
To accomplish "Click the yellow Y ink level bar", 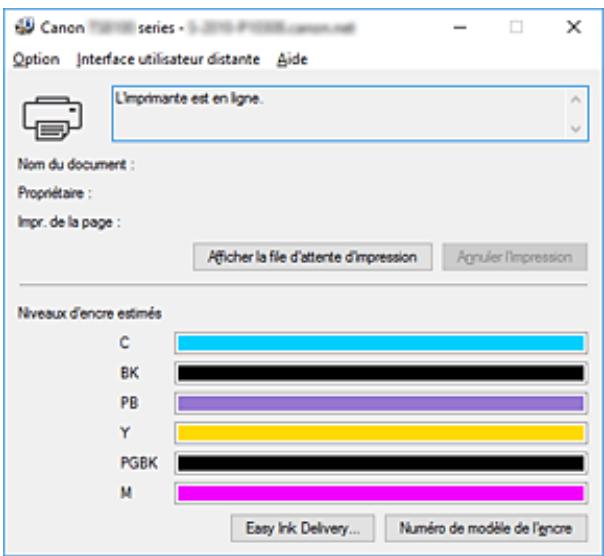I will tap(381, 433).
